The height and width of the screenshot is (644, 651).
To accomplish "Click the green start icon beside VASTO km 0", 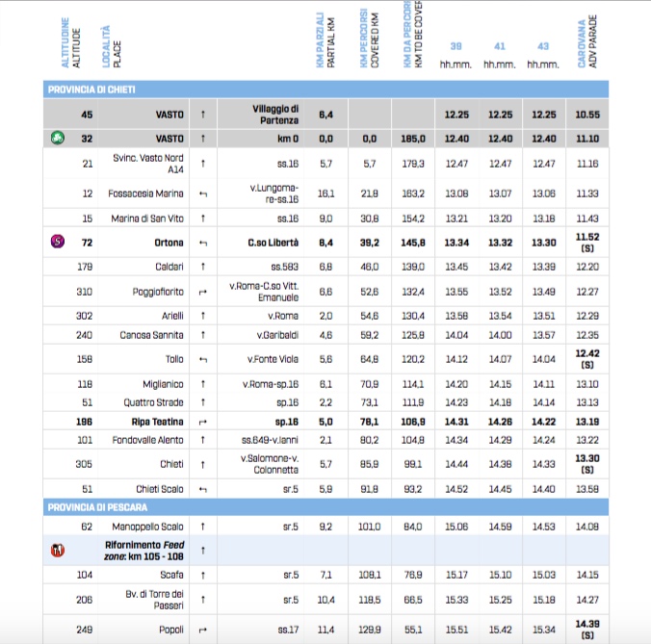I will 58,138.
